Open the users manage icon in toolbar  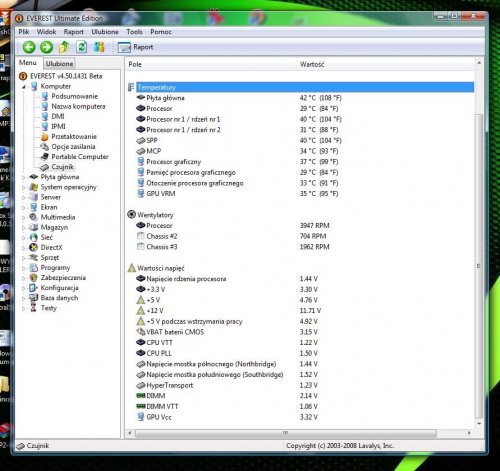pyautogui.click(x=99, y=47)
